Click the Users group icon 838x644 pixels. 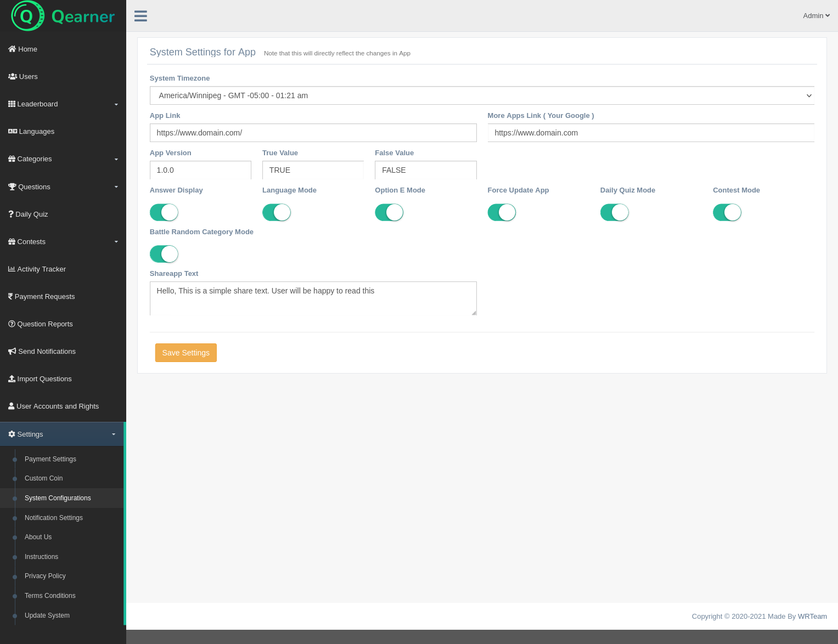pos(13,76)
